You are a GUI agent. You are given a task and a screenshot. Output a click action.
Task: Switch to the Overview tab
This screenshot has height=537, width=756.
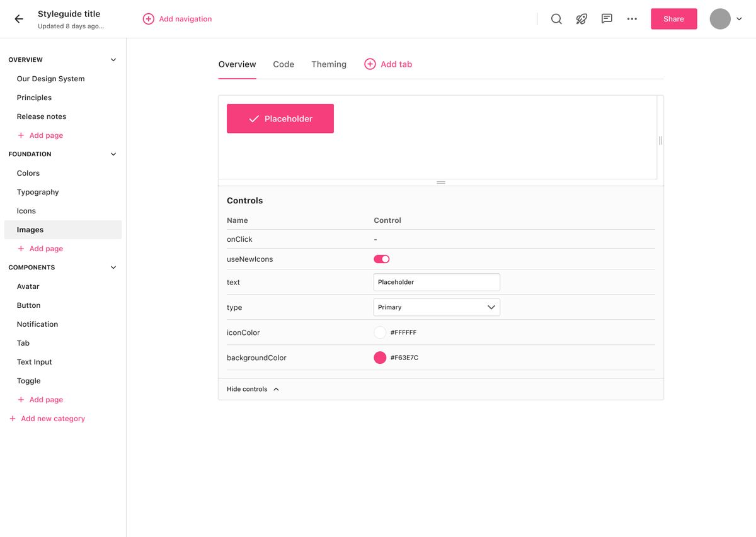pyautogui.click(x=237, y=64)
